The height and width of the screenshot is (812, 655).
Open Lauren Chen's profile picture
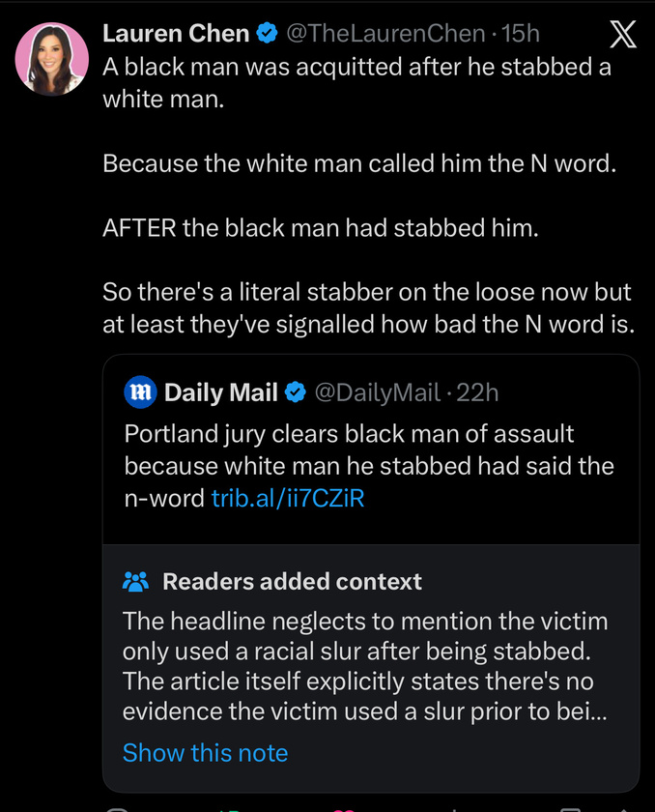[x=53, y=58]
